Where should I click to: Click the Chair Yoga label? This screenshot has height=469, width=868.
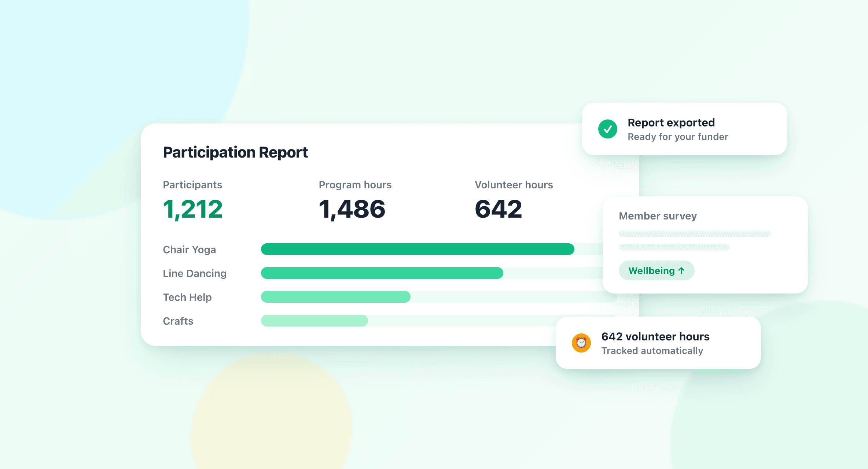click(190, 250)
